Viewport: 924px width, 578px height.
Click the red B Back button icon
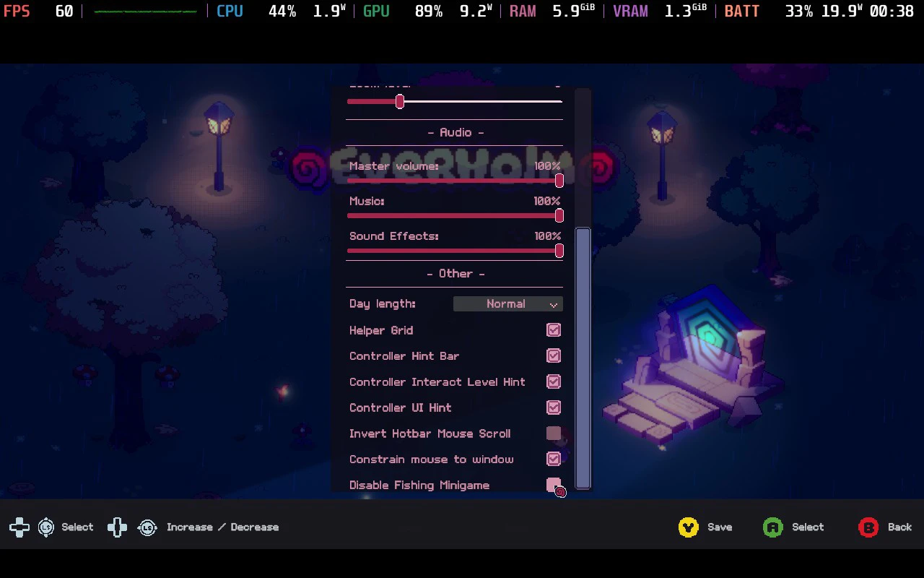868,527
